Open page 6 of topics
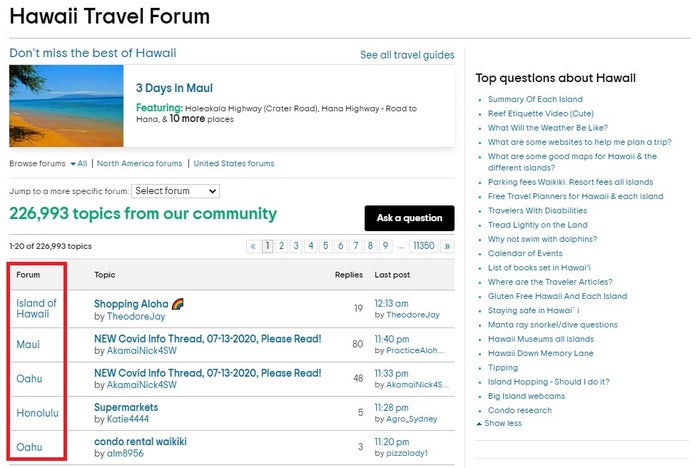700x468 pixels. tap(341, 246)
